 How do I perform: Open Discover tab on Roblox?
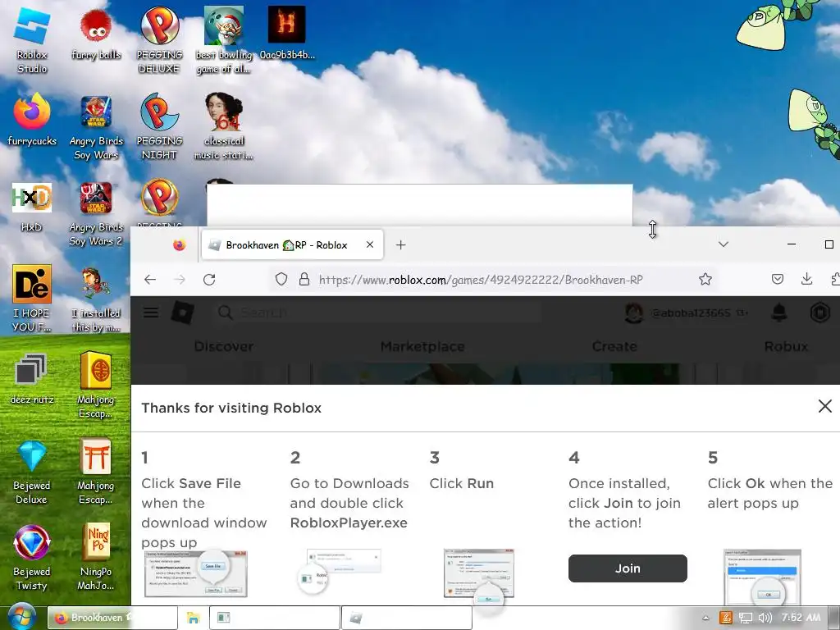[223, 347]
